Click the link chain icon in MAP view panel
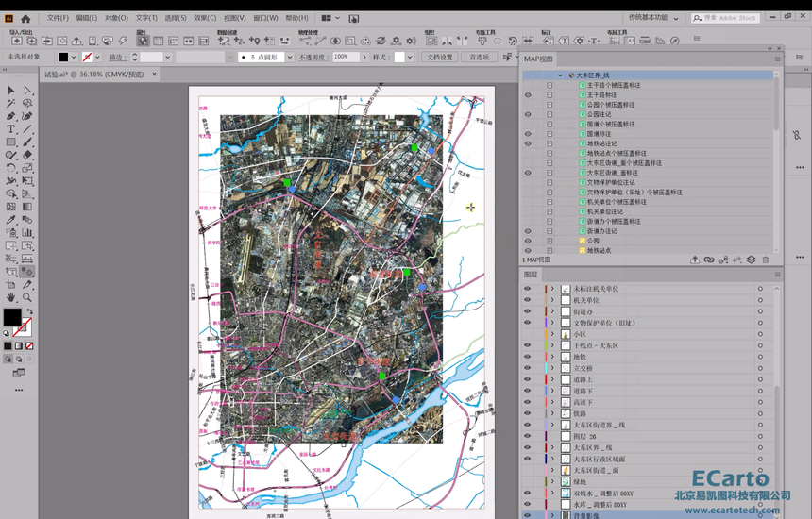Screen dimensions: 812x519 pos(709,259)
